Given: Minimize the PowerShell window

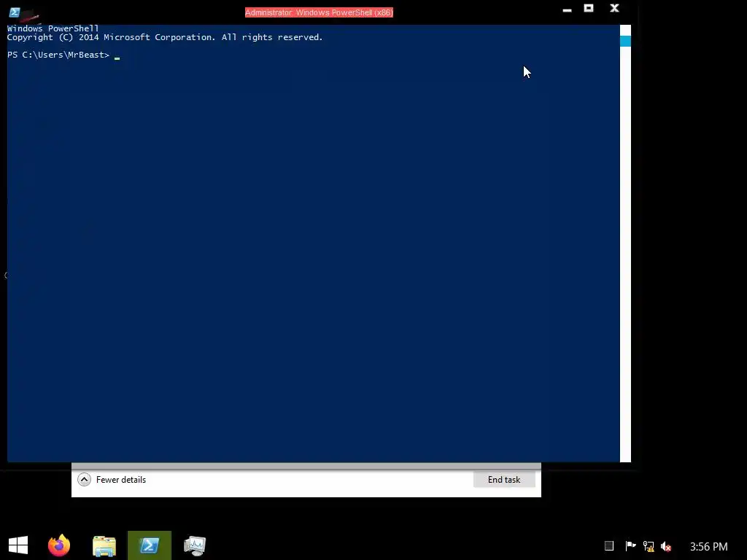Looking at the screenshot, I should click(567, 9).
